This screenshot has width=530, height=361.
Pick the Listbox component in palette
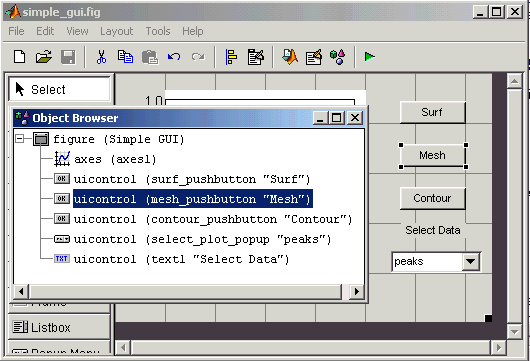[x=59, y=327]
